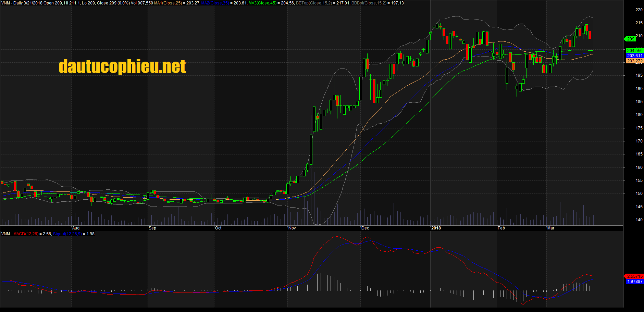Select the 185 price axis label
This screenshot has width=644, height=312.
[639, 102]
